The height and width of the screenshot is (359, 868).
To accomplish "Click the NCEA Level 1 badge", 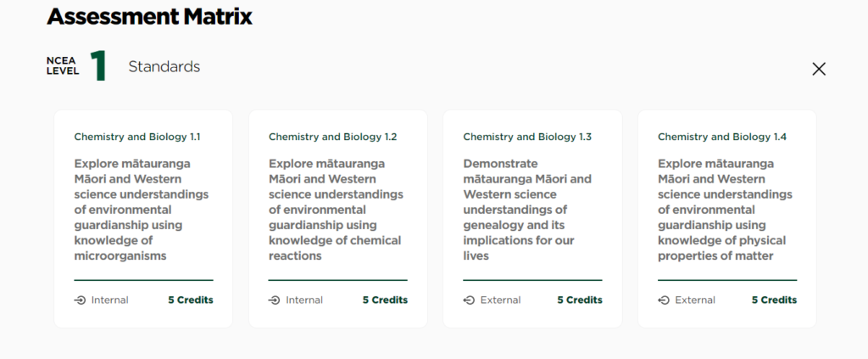I will coord(77,66).
